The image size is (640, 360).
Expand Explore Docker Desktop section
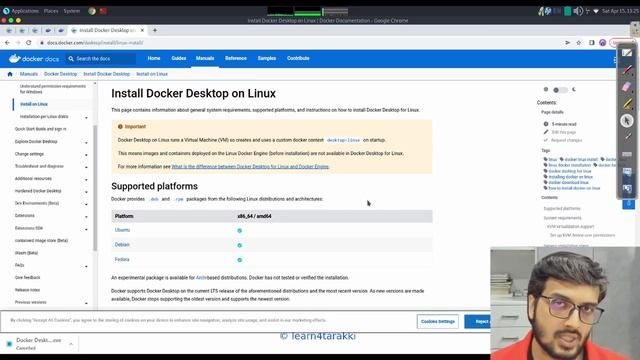[86, 142]
